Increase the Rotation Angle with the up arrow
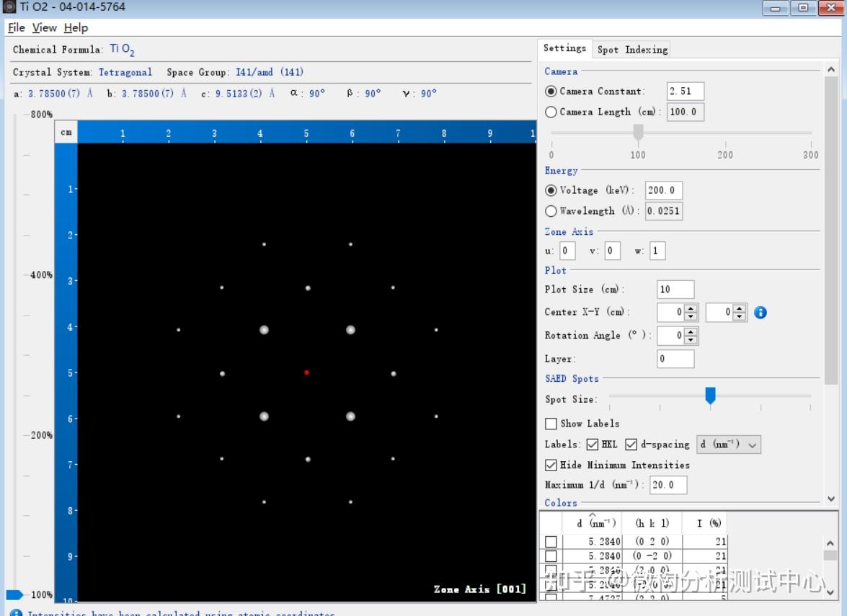 coord(691,331)
